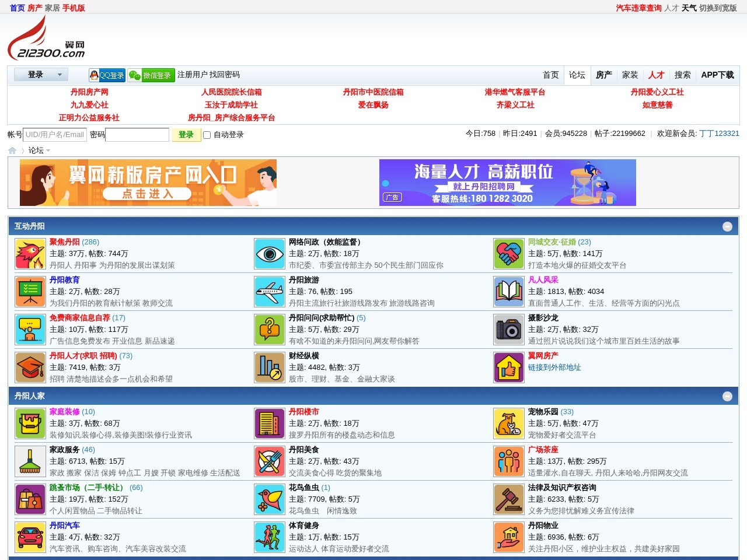Open the 宠物乐园 dog and cat icon
The image size is (747, 560).
509,423
